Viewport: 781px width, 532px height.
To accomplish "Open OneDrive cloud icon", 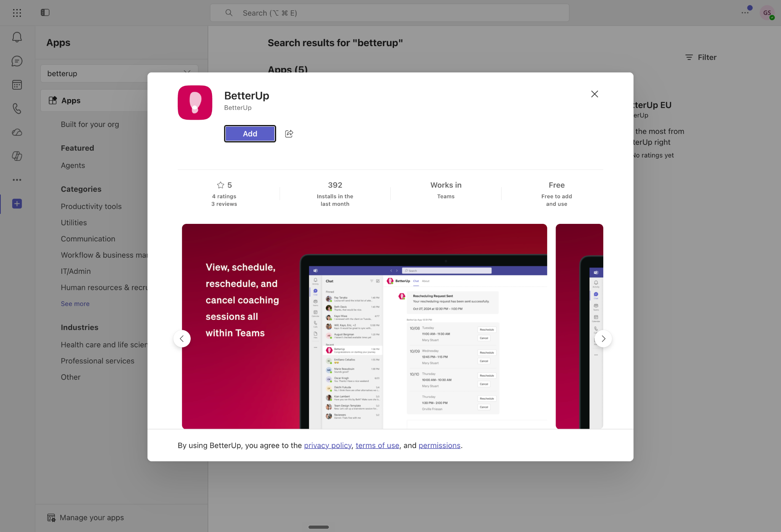I will click(17, 132).
